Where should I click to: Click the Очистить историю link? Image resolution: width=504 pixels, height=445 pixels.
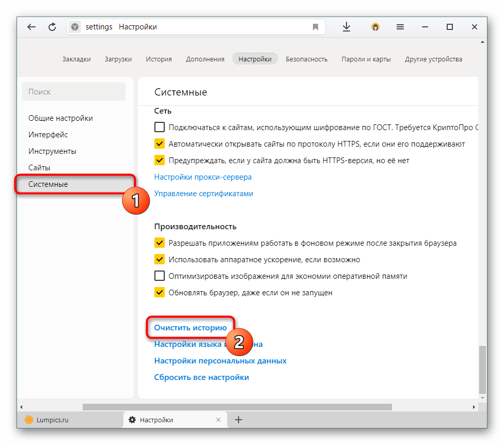point(191,327)
